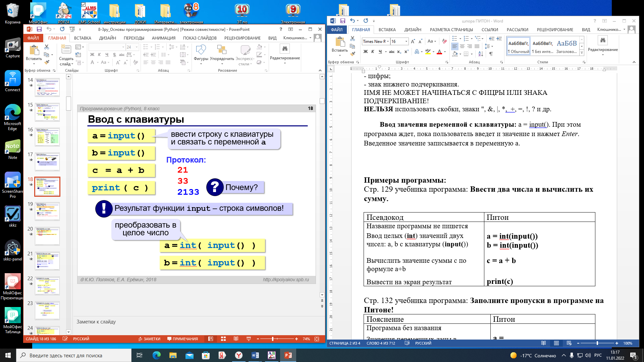Undo last action in Word
This screenshot has height=362, width=644.
[x=353, y=21]
